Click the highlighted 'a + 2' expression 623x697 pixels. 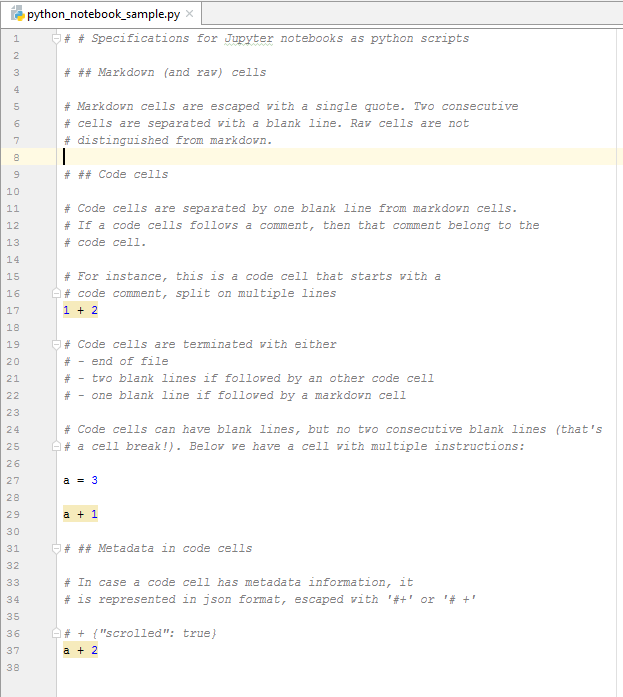coord(80,650)
